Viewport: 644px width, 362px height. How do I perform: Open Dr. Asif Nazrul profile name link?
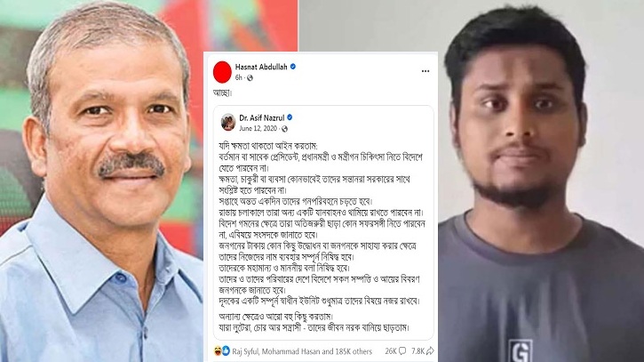point(262,117)
